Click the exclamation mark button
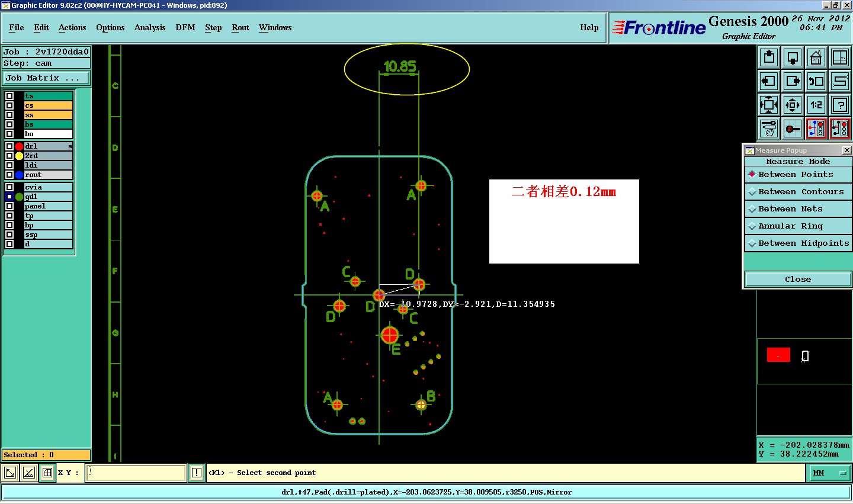Image resolution: width=853 pixels, height=504 pixels. 197,473
